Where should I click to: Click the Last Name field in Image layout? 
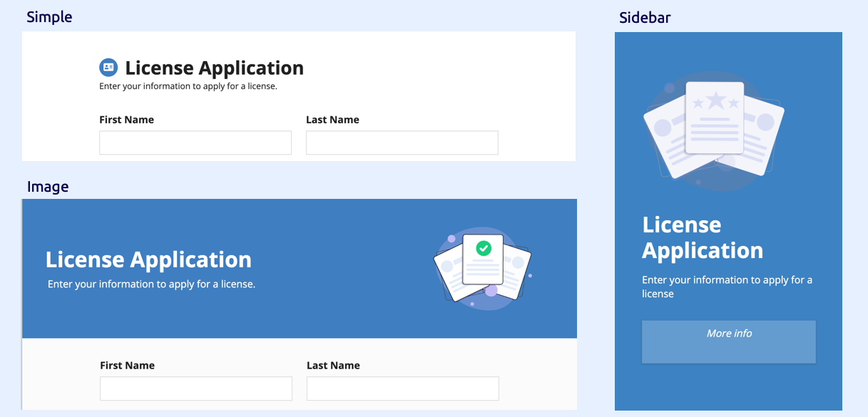403,388
